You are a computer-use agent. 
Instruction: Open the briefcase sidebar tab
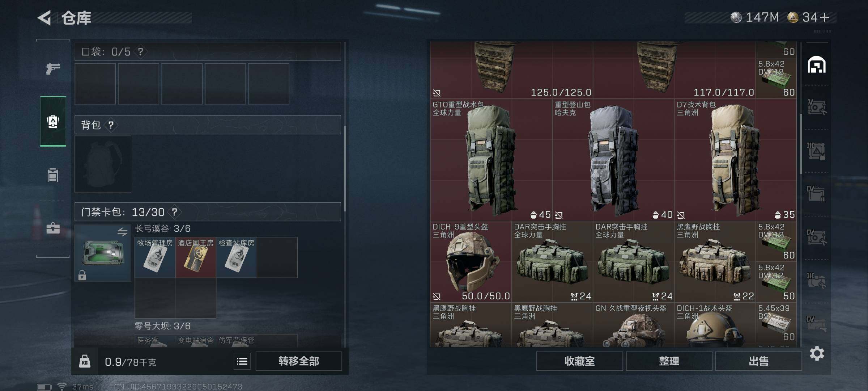[53, 228]
